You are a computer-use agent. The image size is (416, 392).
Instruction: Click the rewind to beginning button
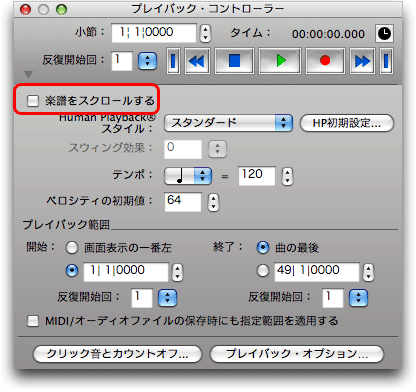point(173,61)
